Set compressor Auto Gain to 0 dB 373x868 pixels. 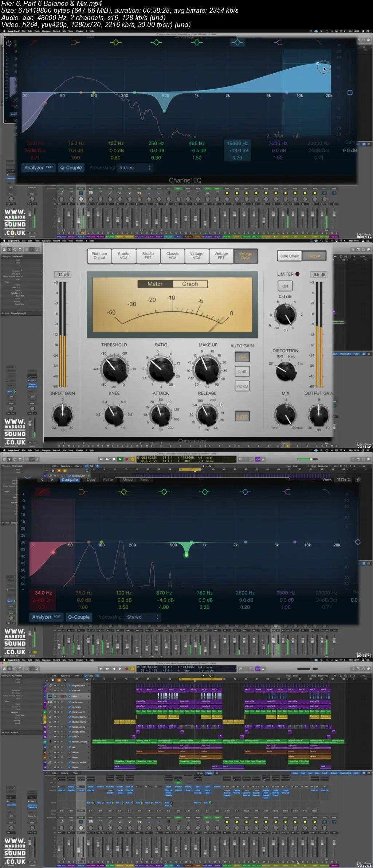click(x=242, y=371)
